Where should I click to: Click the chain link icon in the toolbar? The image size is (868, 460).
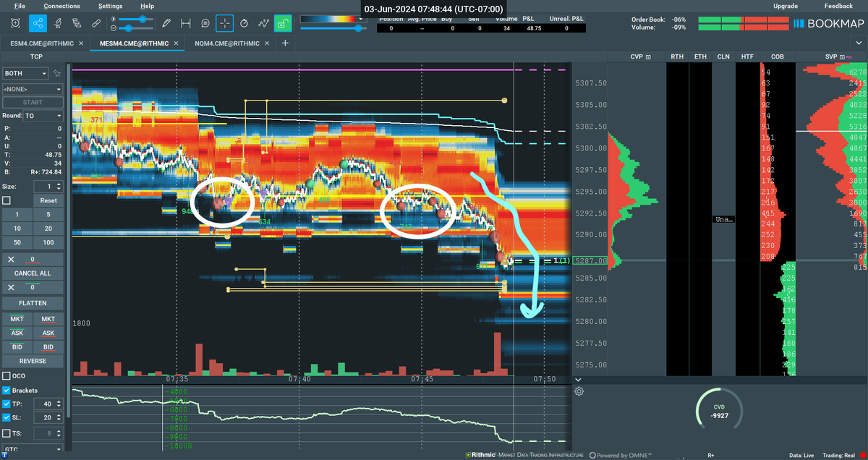tap(96, 23)
